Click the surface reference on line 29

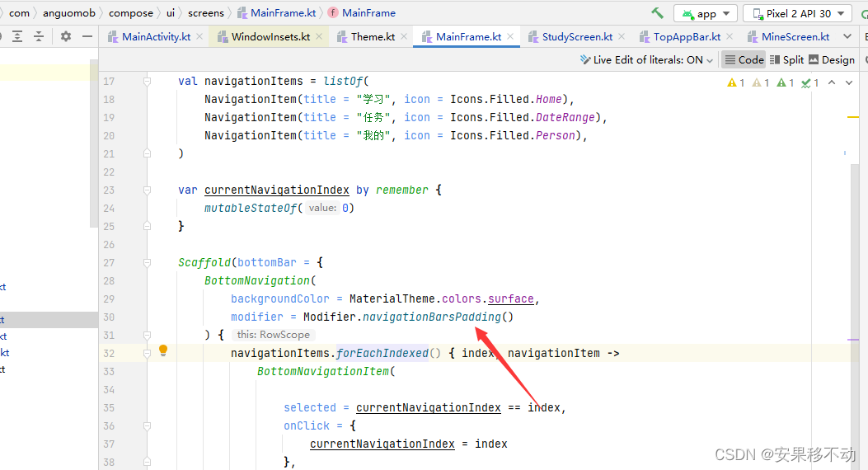click(x=511, y=299)
